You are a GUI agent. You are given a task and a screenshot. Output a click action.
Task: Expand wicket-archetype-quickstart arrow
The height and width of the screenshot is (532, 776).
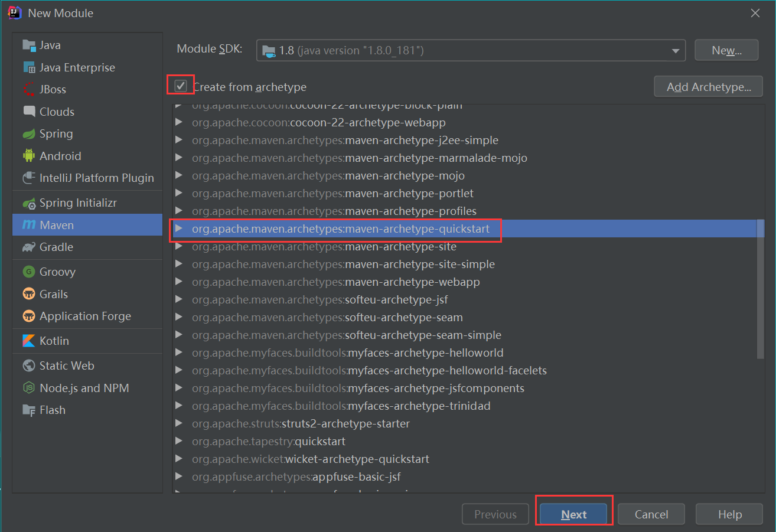[179, 459]
